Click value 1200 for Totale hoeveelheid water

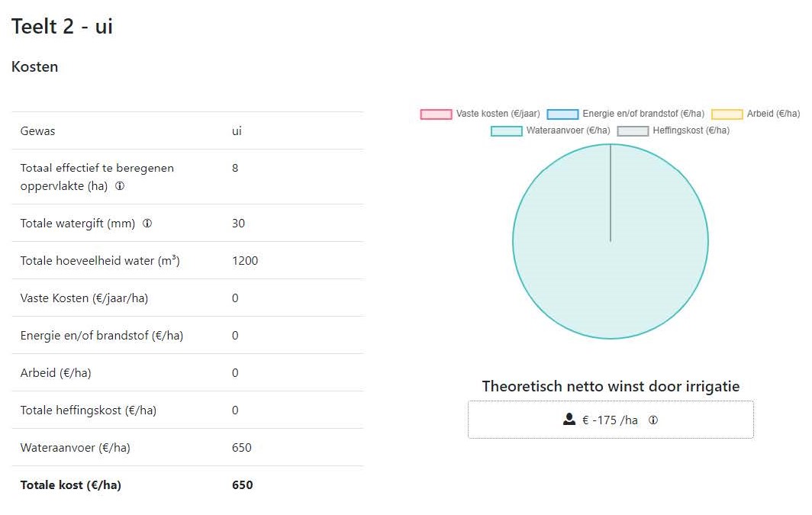[x=245, y=261]
